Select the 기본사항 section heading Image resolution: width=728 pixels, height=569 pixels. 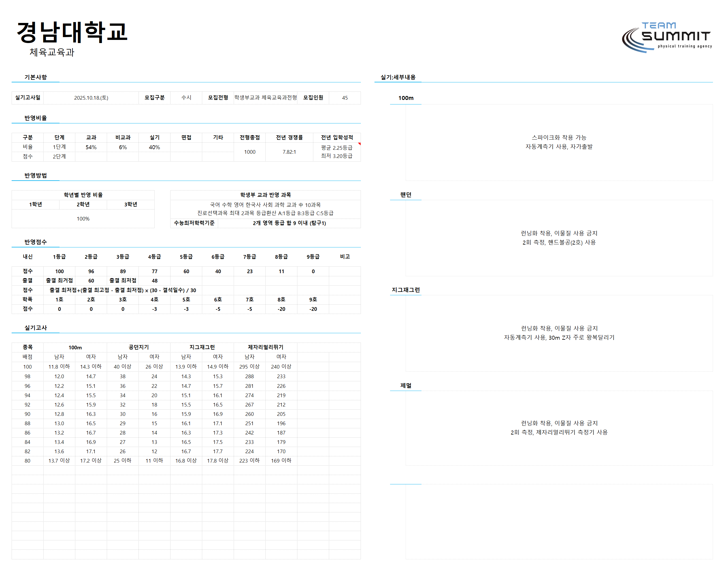(x=36, y=77)
